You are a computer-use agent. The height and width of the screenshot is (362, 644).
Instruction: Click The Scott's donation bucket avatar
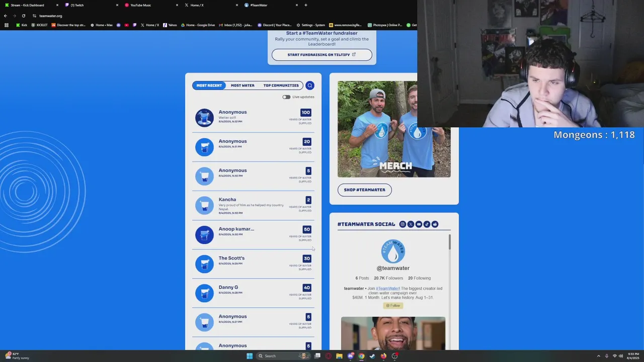(x=204, y=263)
